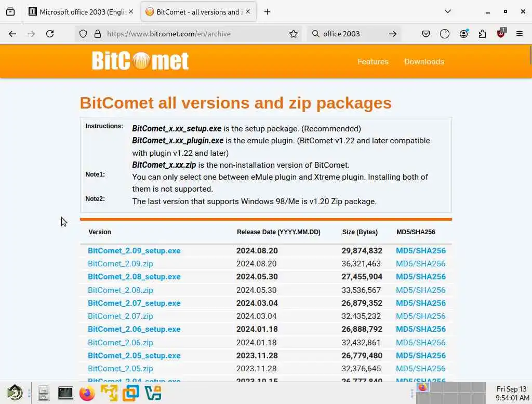Open the desktop start menu icon
Viewport: 532px width, 404px height.
point(15,393)
